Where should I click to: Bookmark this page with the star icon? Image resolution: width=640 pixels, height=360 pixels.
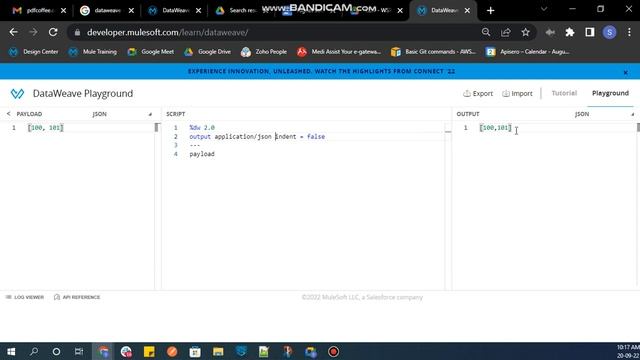525,32
